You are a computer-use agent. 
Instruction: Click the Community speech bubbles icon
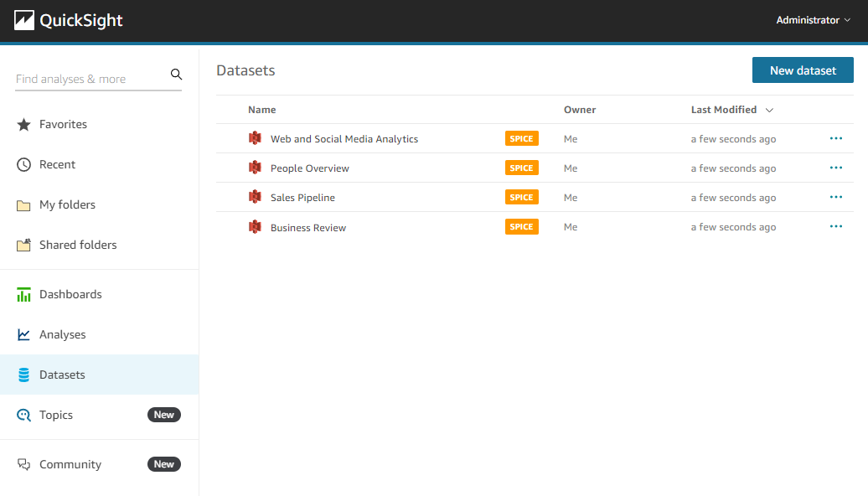23,464
